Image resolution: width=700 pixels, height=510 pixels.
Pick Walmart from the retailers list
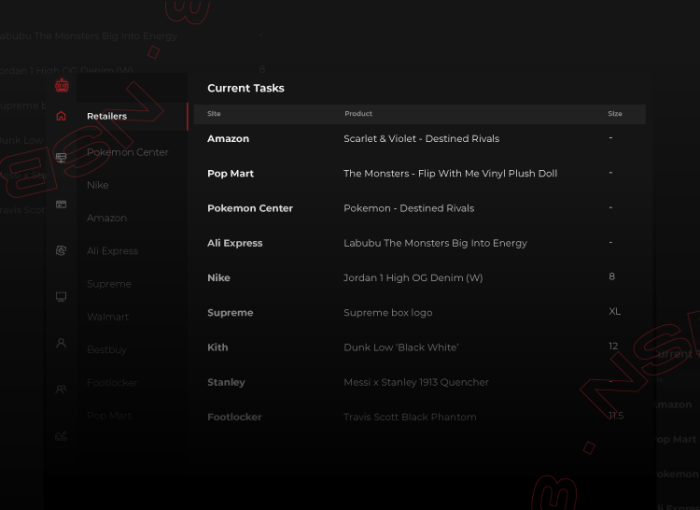point(107,317)
